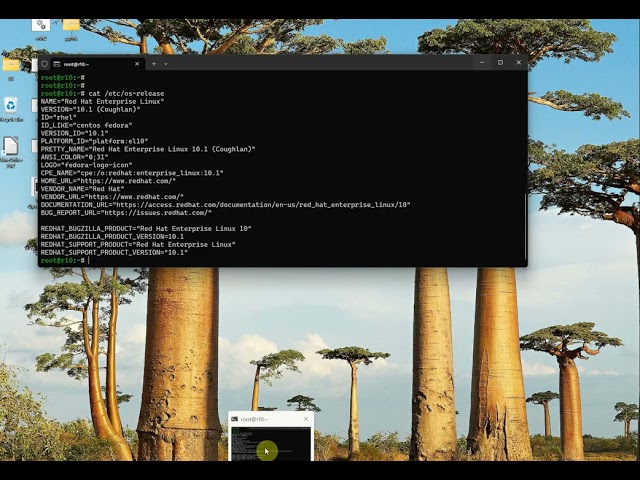The height and width of the screenshot is (480, 640).
Task: Select the gear settings file desktop icon
Action: point(41,29)
